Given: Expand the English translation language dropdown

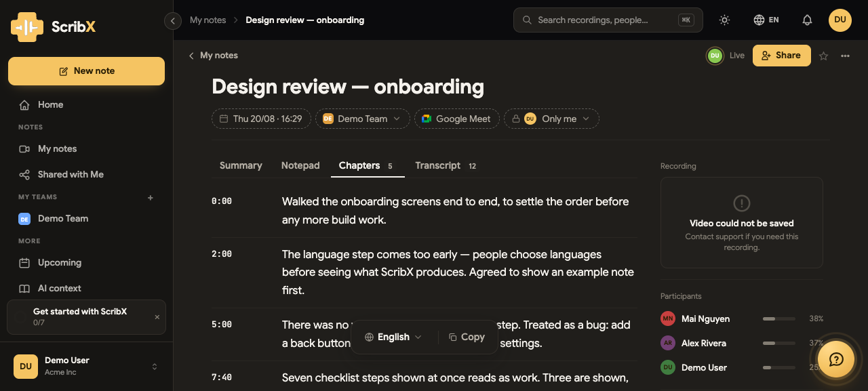Looking at the screenshot, I should pos(393,337).
